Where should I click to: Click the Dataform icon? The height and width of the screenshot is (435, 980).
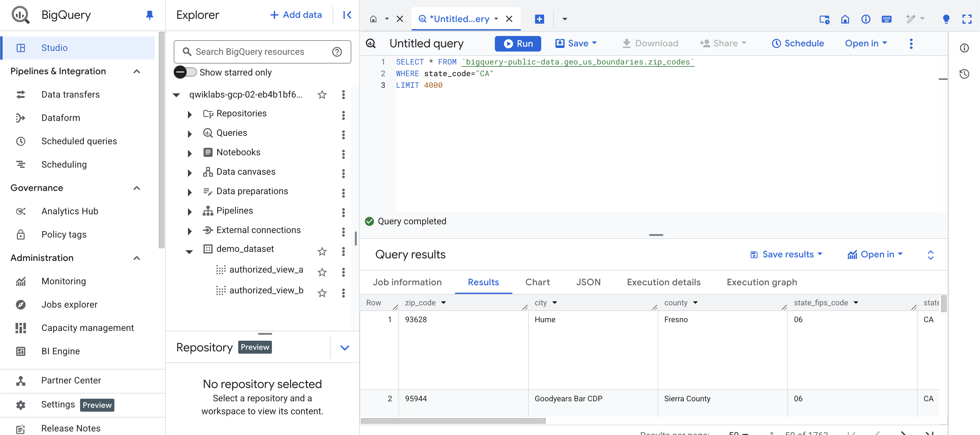click(20, 118)
